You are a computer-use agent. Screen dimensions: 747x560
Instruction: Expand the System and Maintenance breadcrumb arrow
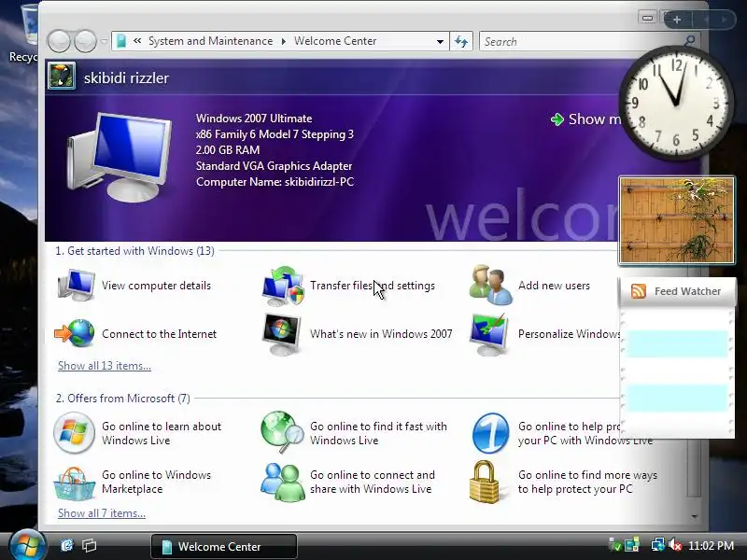tap(284, 41)
